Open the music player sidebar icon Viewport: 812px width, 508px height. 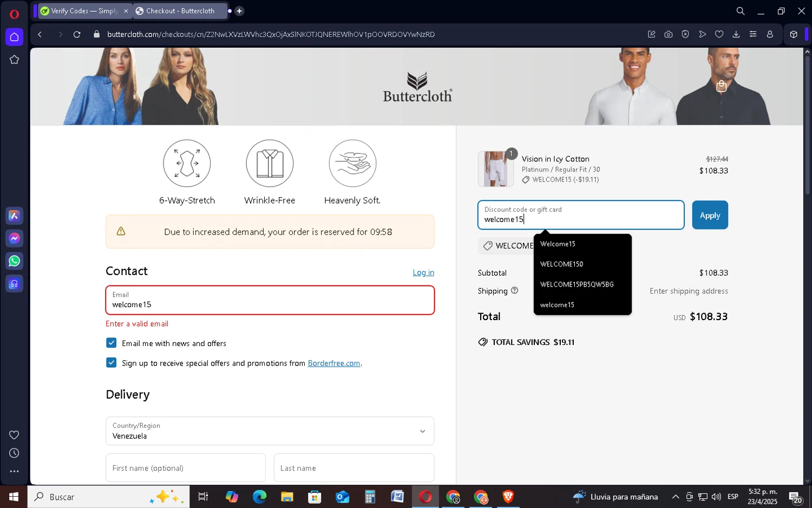coord(14,284)
